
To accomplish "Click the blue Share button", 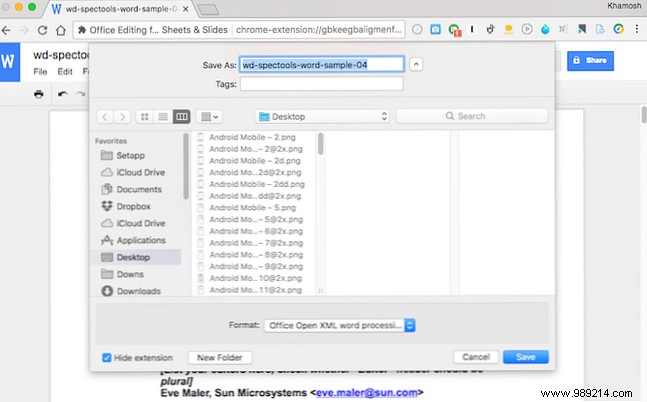I will pyautogui.click(x=590, y=61).
